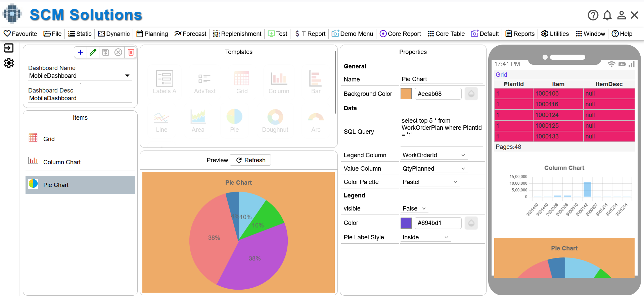Click the #694bd1 color input field
Image resolution: width=644 pixels, height=296 pixels.
coord(438,223)
